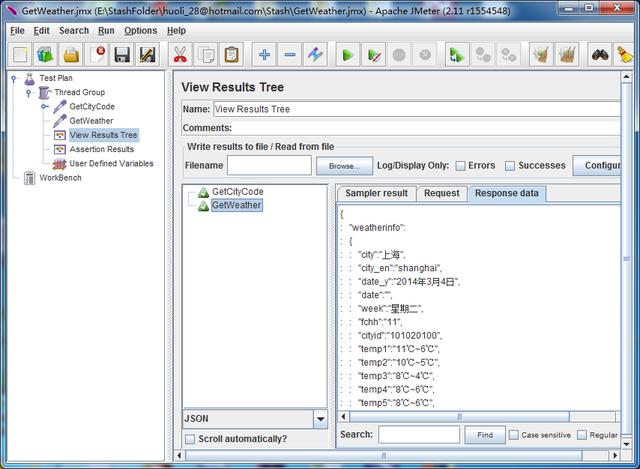This screenshot has width=640, height=469.
Task: Click the Open file folder icon
Action: [x=71, y=54]
